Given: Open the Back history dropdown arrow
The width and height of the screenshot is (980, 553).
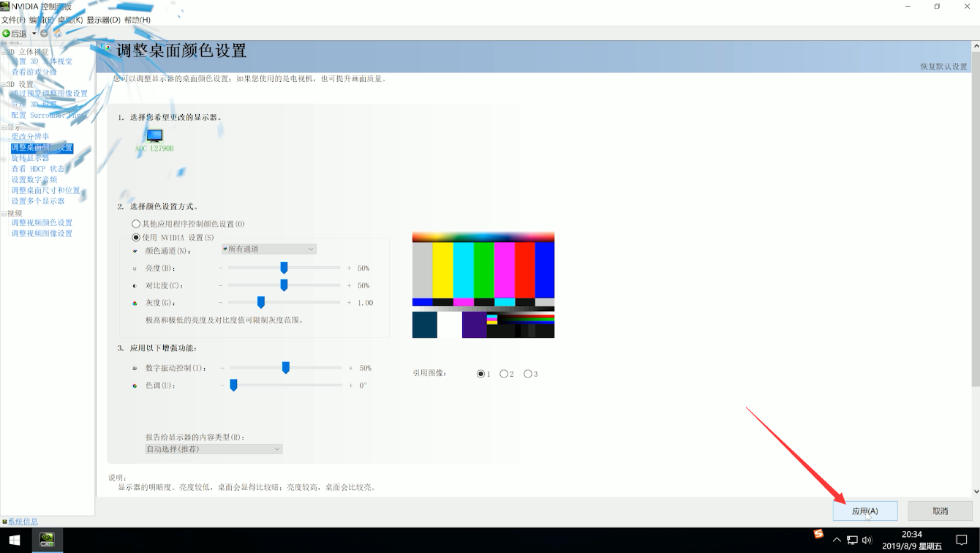Looking at the screenshot, I should [34, 34].
